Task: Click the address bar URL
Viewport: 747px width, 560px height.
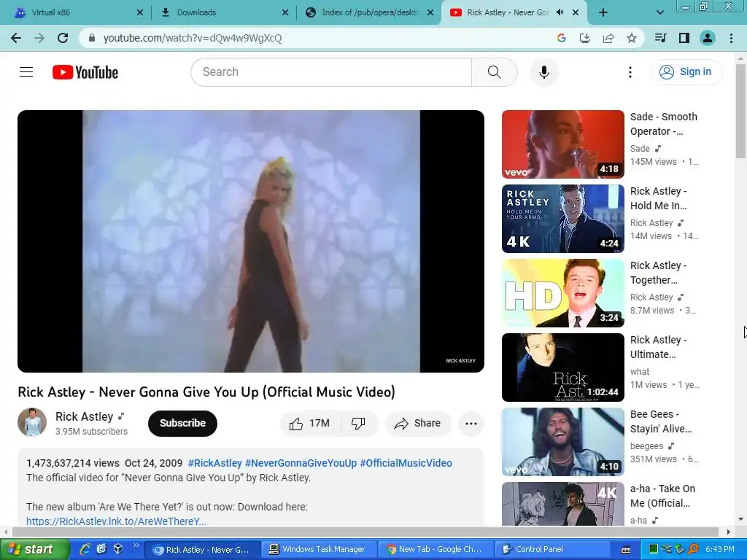Action: pos(193,38)
